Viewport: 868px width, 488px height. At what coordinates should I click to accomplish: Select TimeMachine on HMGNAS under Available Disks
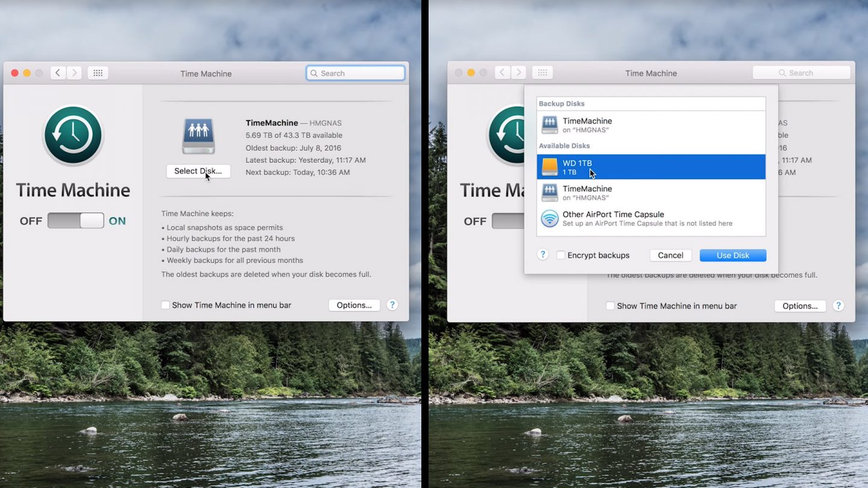coord(651,193)
